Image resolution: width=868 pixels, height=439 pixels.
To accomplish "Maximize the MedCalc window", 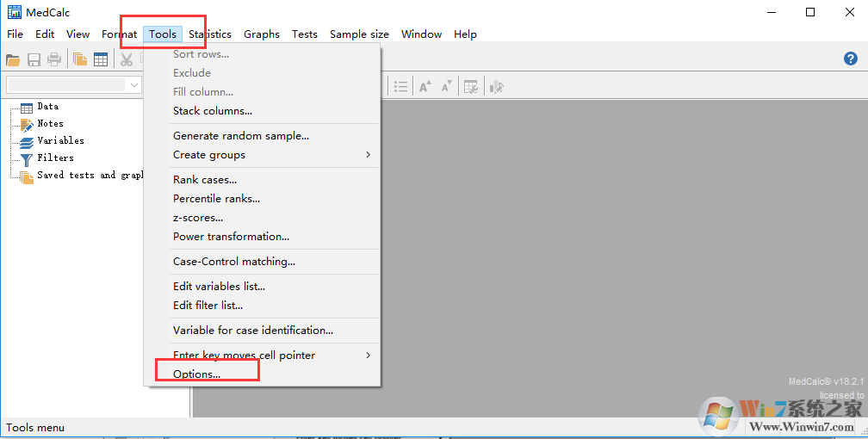I will [x=809, y=12].
